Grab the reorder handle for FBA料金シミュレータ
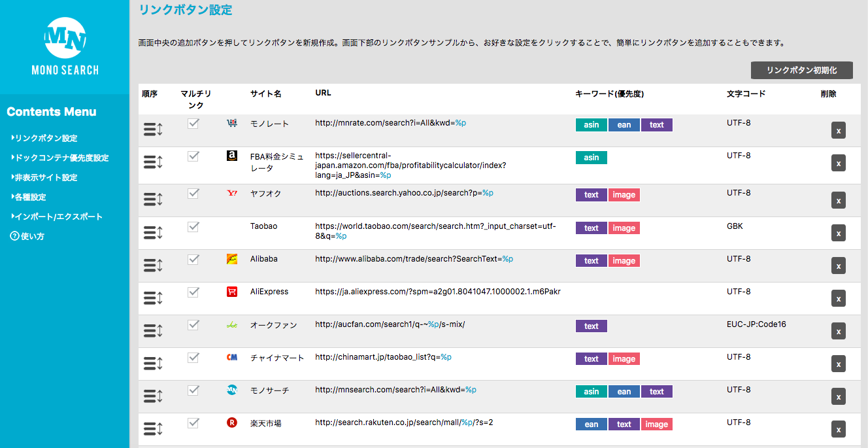The width and height of the screenshot is (868, 448). [x=153, y=162]
